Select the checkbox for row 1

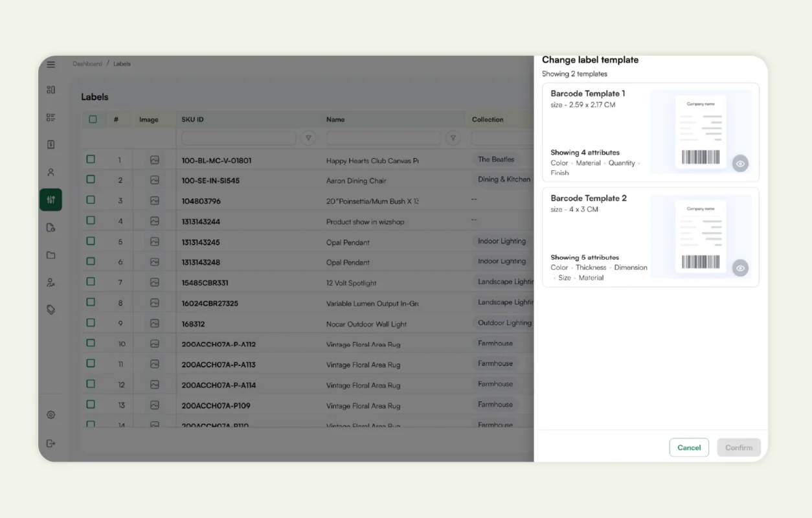pos(90,159)
